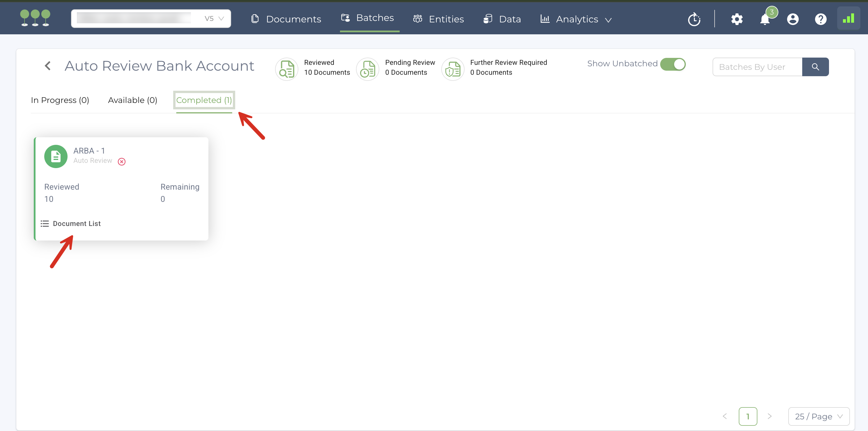The height and width of the screenshot is (431, 868).
Task: Click page number 1 button
Action: (748, 416)
